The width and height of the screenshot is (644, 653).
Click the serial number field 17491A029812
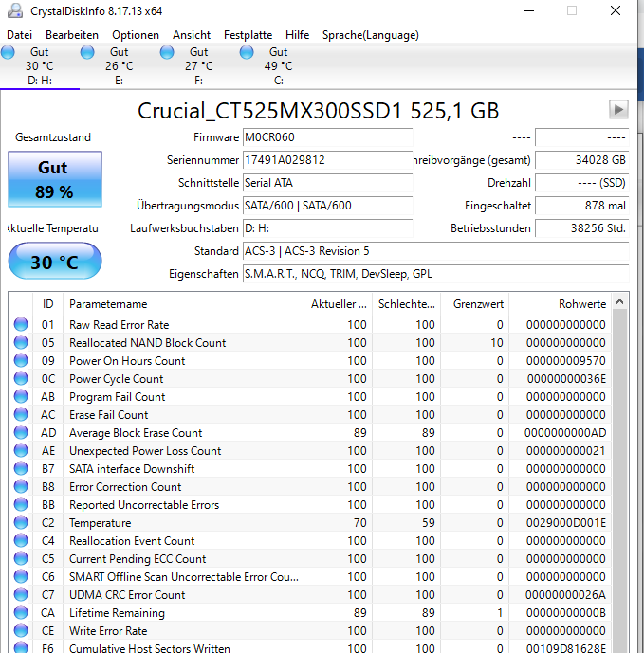pyautogui.click(x=327, y=160)
